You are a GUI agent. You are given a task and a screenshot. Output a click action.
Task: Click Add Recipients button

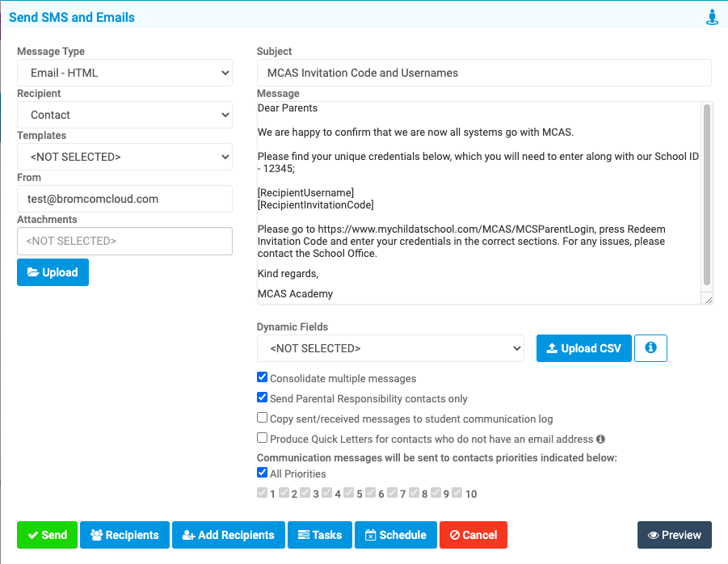tap(229, 535)
